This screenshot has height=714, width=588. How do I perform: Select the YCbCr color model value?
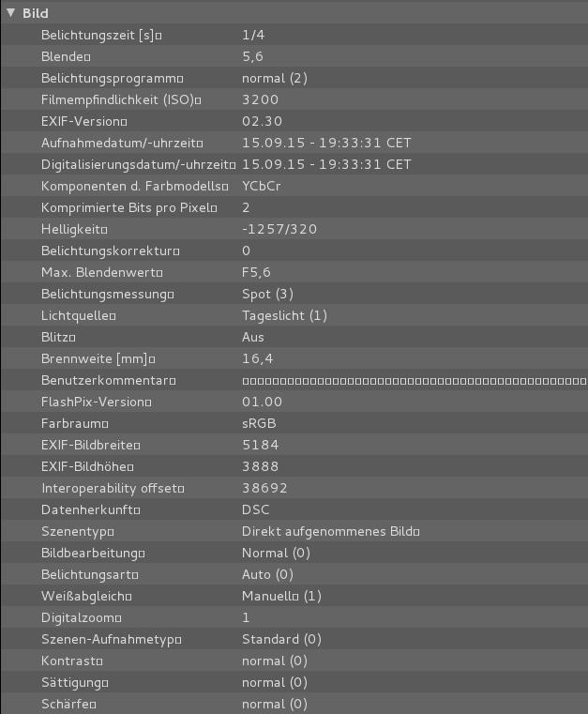262,187
